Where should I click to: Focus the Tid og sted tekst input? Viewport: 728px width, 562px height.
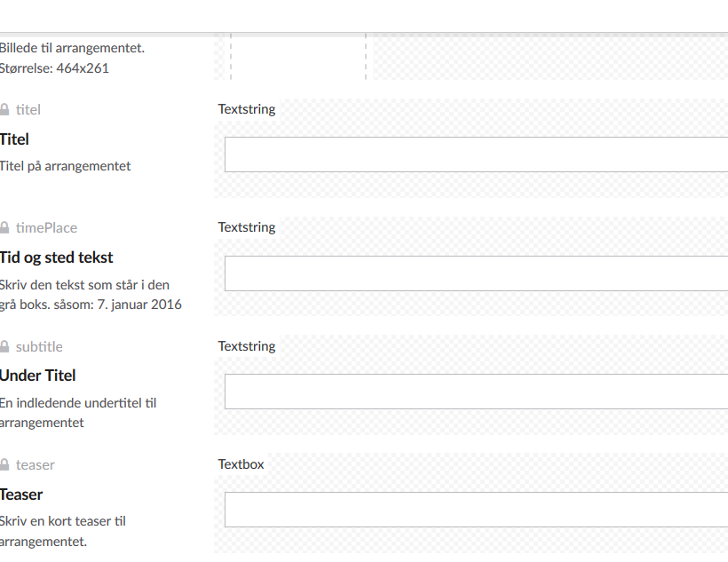(477, 273)
